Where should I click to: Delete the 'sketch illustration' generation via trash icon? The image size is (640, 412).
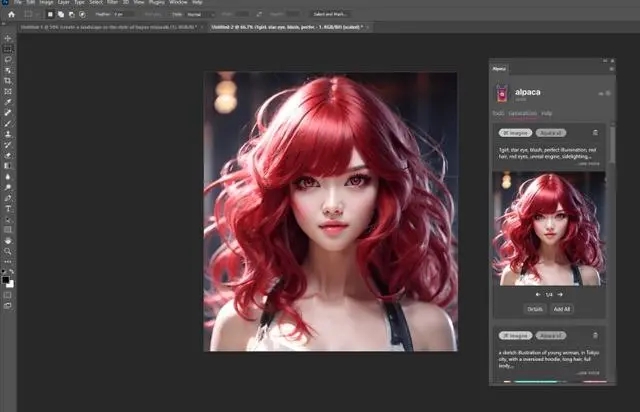(595, 336)
